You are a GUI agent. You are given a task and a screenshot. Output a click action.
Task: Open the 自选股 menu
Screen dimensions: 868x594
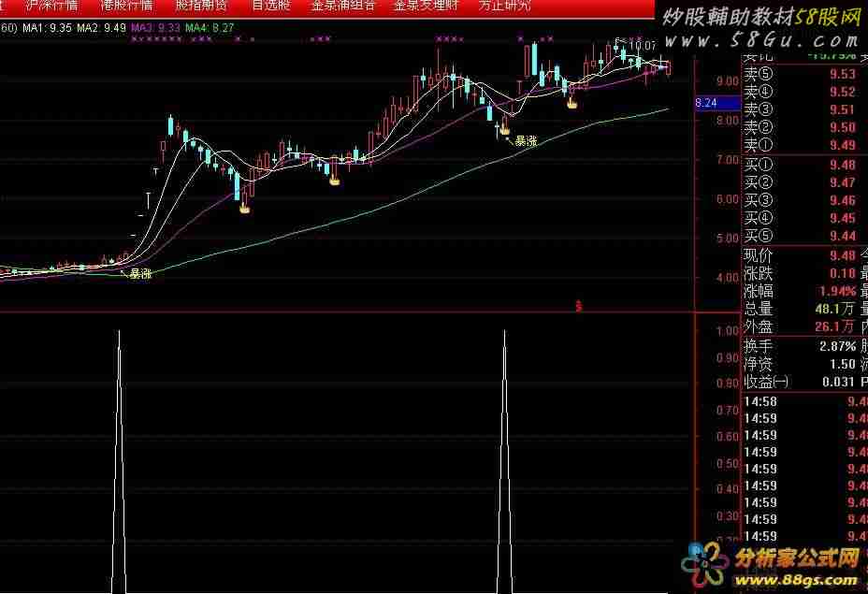(271, 7)
